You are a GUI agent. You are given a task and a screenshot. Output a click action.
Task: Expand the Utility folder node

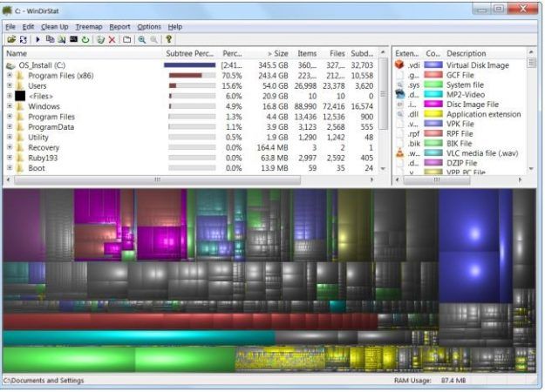pyautogui.click(x=10, y=137)
